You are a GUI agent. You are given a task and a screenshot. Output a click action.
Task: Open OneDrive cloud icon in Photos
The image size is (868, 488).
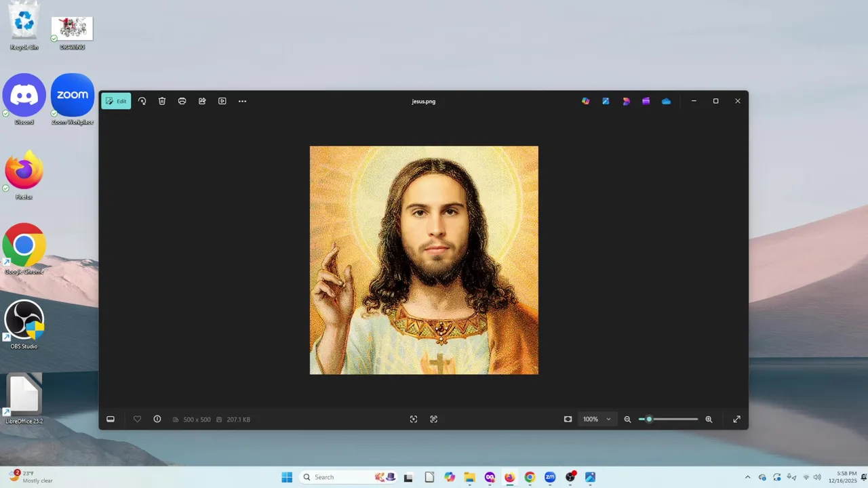[666, 101]
